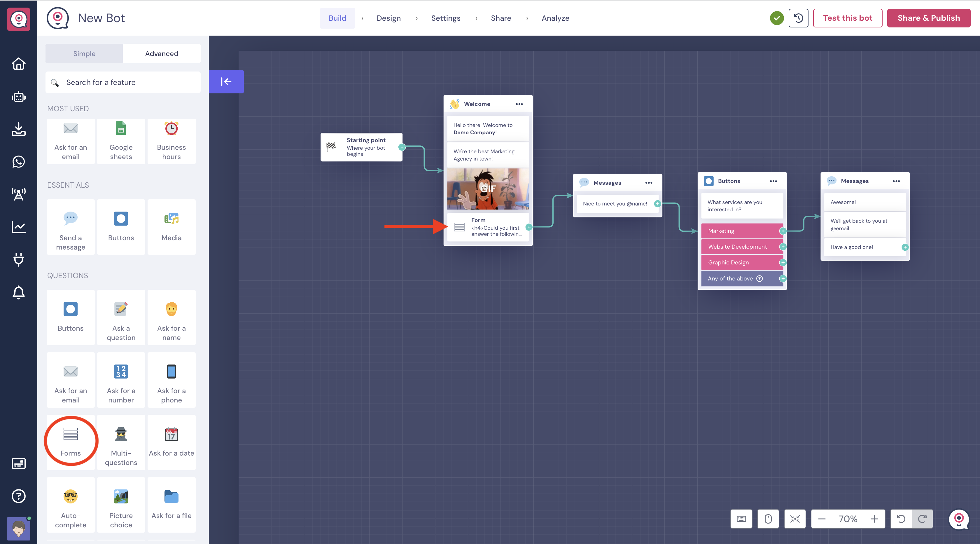Click the fit-to-screen collapse icon
The height and width of the screenshot is (544, 980).
[x=795, y=519]
